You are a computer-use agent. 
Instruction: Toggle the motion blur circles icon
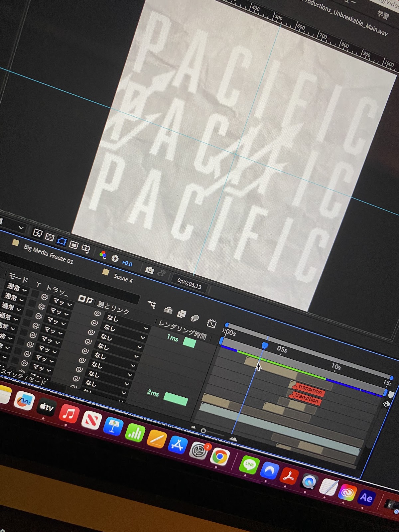click(x=195, y=318)
